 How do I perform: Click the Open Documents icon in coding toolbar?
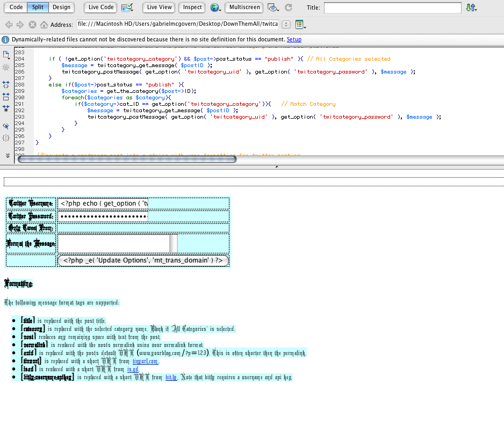(6, 55)
